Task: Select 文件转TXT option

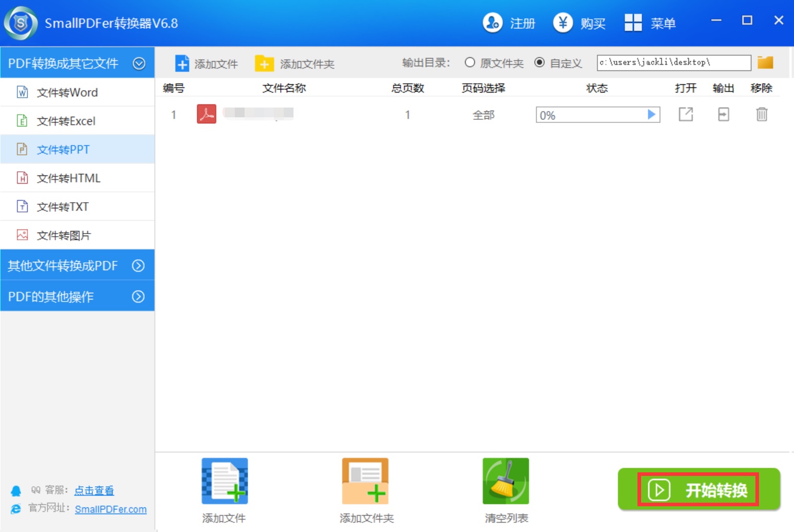Action: (x=77, y=207)
